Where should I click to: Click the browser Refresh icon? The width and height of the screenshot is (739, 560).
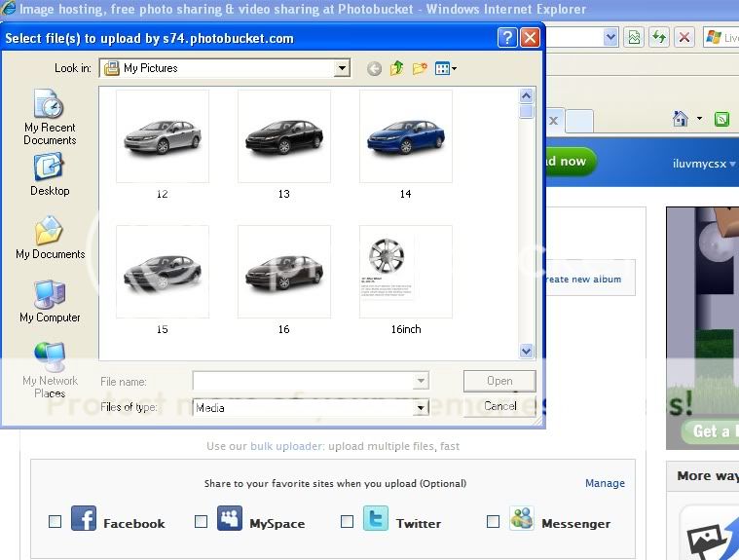[x=660, y=37]
